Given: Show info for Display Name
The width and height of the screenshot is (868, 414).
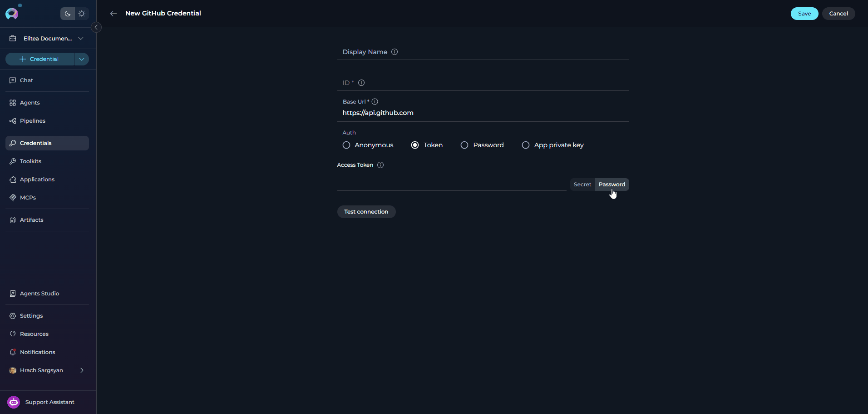Looking at the screenshot, I should 395,52.
